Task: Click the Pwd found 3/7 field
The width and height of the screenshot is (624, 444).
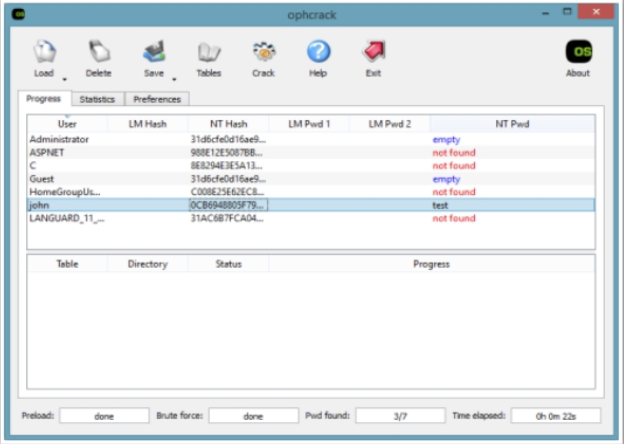Action: [400, 416]
